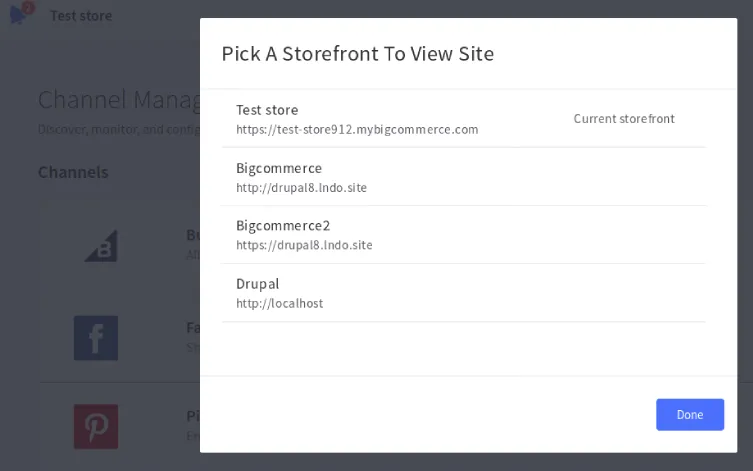This screenshot has width=753, height=471.
Task: Select the Test store storefront row
Action: (463, 119)
